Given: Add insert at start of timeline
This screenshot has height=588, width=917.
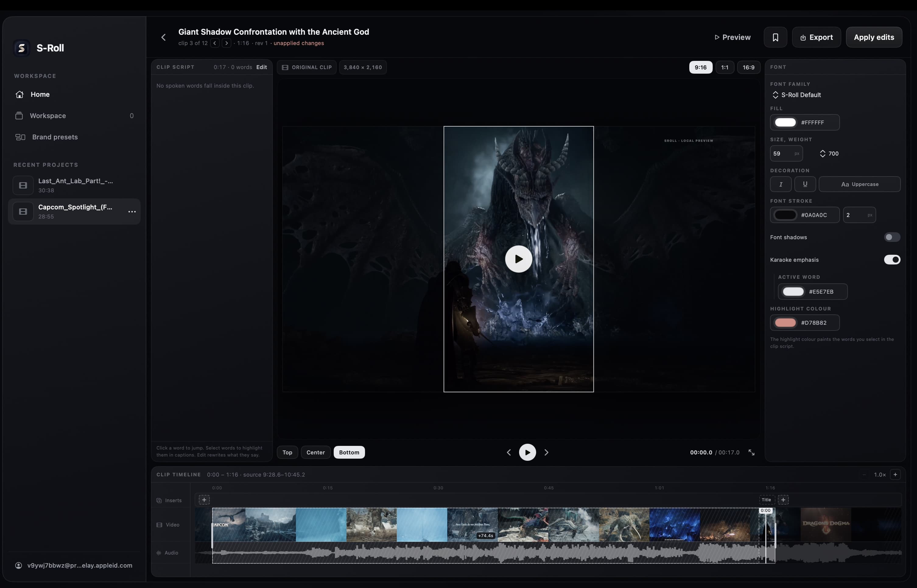Looking at the screenshot, I should (x=204, y=500).
